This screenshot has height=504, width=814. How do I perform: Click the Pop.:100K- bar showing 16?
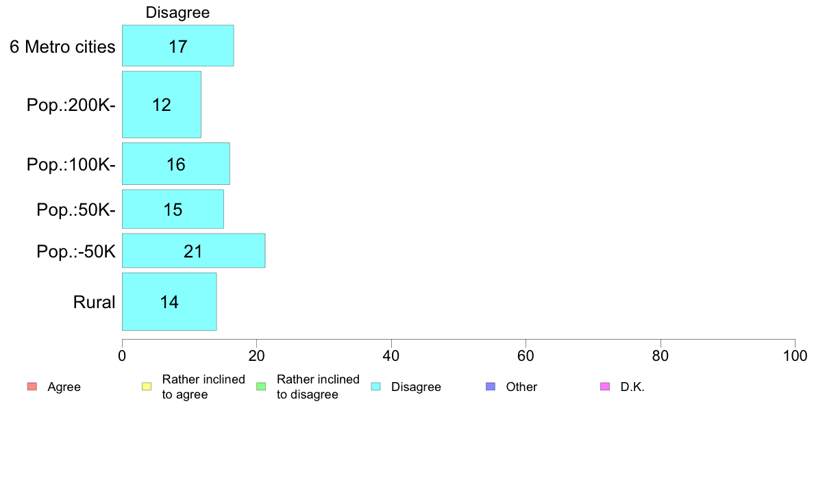coord(175,164)
